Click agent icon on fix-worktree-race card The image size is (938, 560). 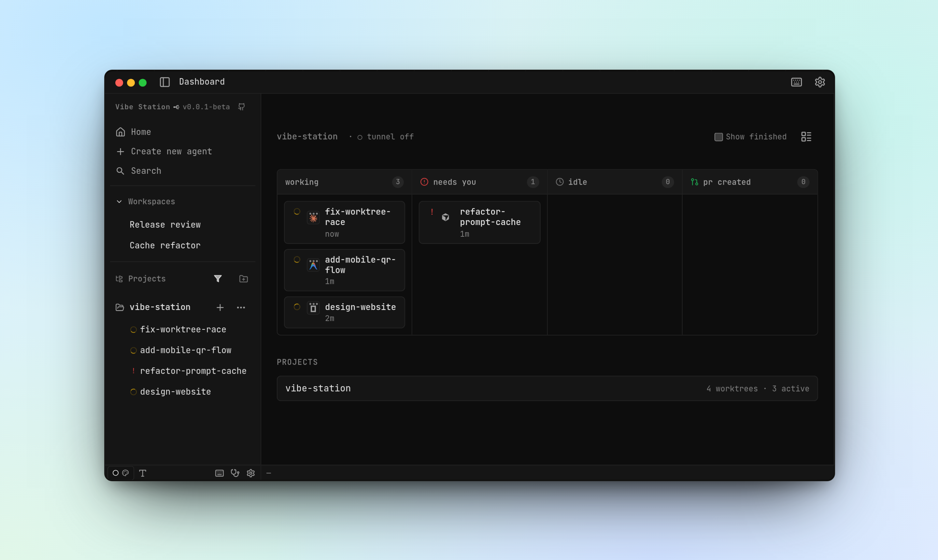(313, 217)
